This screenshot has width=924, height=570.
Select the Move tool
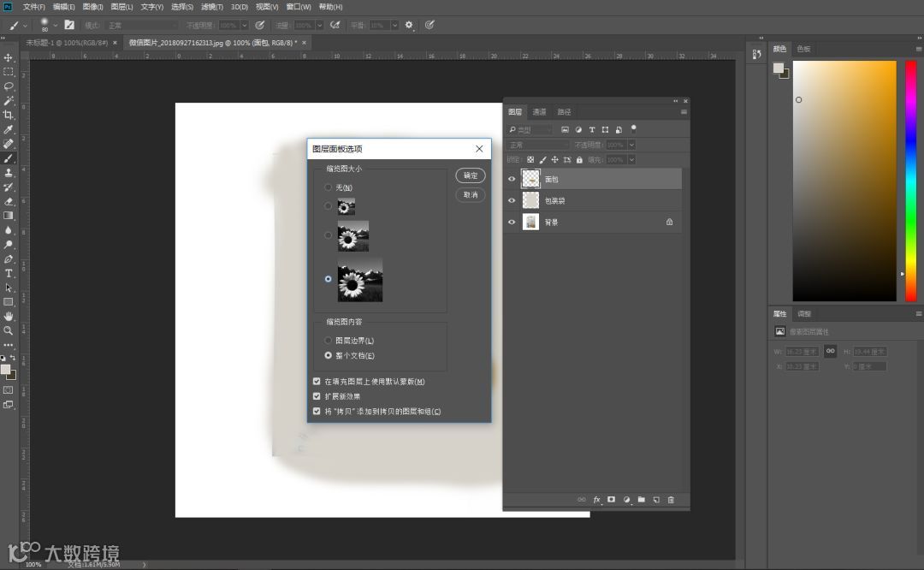pyautogui.click(x=9, y=57)
